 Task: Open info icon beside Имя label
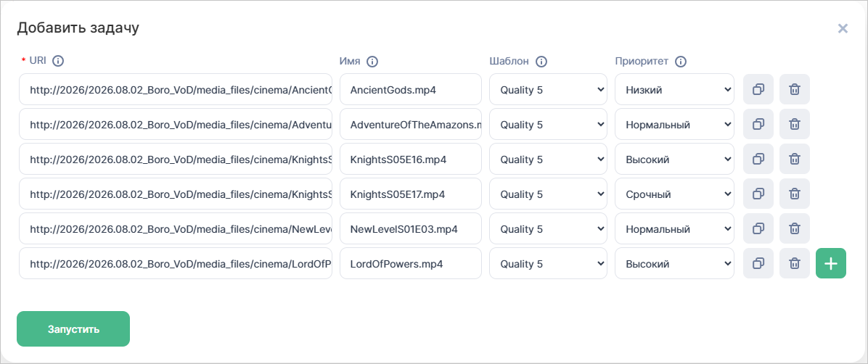click(372, 62)
